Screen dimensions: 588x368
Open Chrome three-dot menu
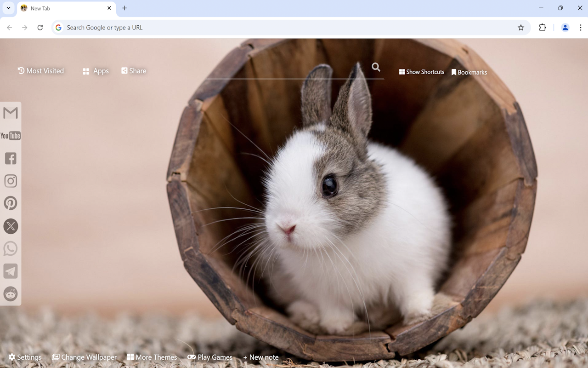[581, 28]
